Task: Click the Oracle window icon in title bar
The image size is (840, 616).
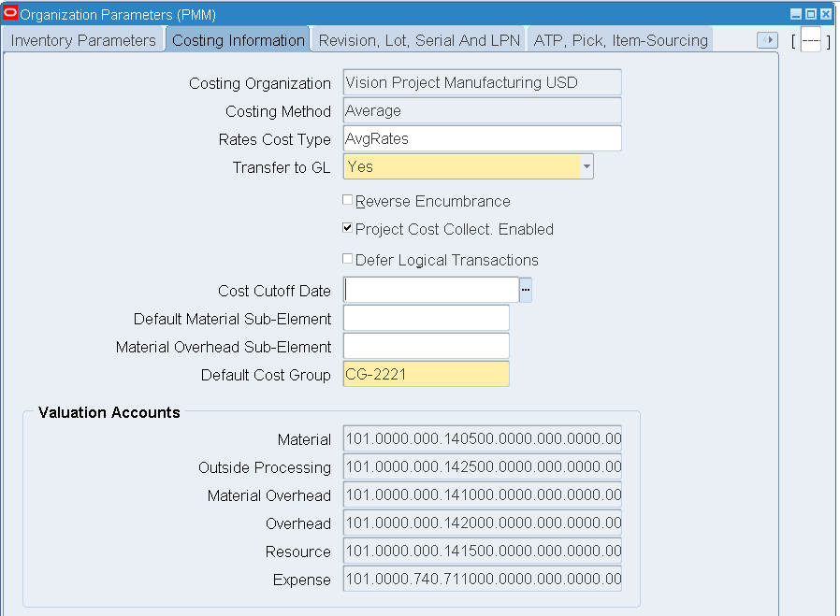Action: pyautogui.click(x=10, y=13)
